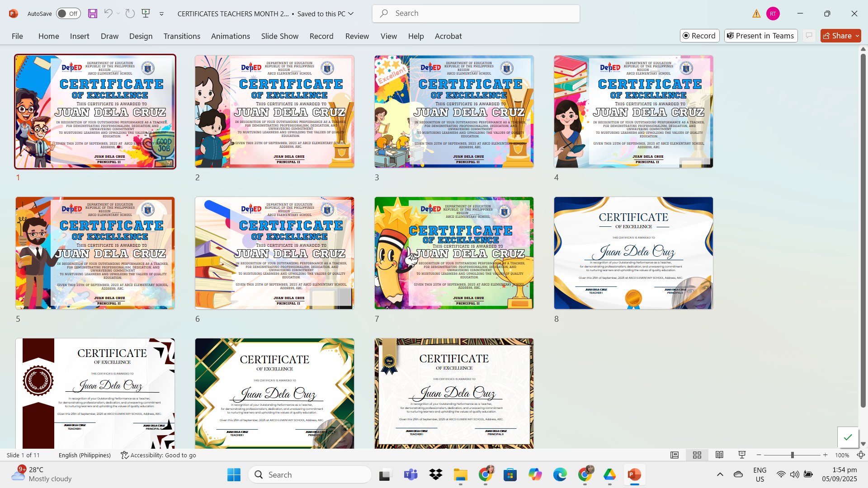Open the Comments pane icon
This screenshot has height=488, width=868.
pos(809,36)
